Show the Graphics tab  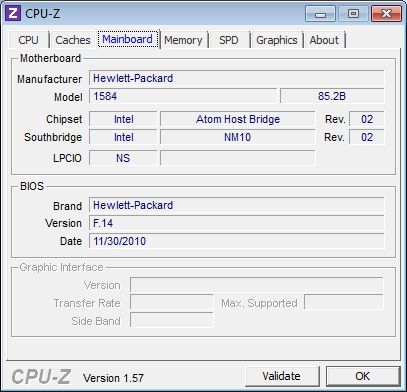click(277, 40)
